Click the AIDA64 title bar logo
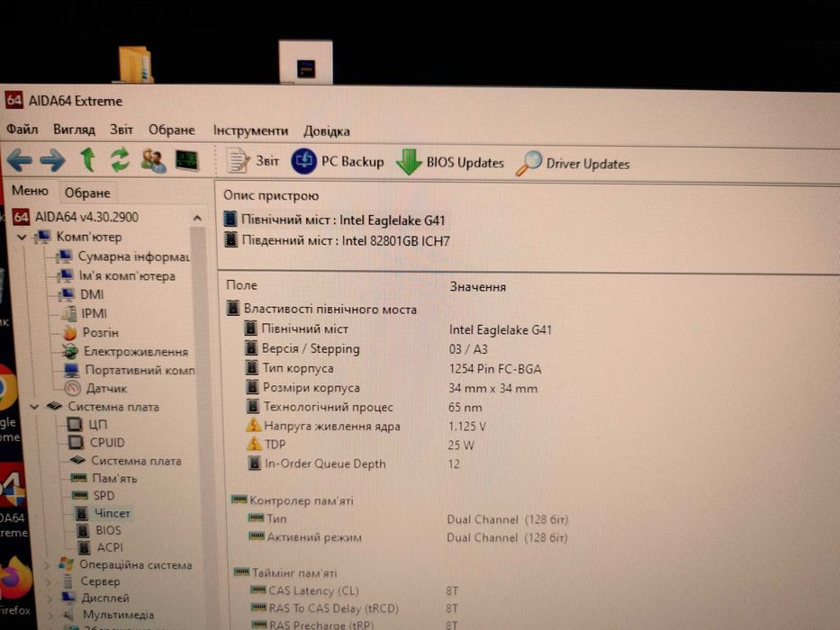This screenshot has width=840, height=630. (x=14, y=100)
